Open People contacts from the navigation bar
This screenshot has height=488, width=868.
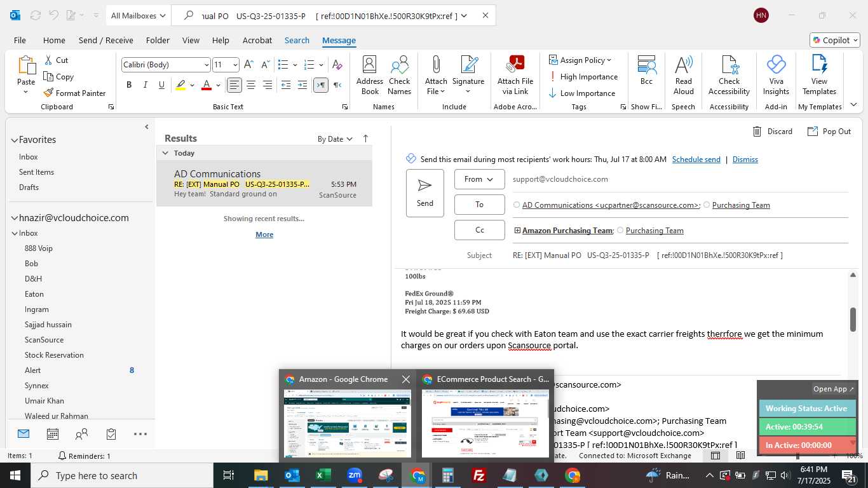tap(81, 434)
